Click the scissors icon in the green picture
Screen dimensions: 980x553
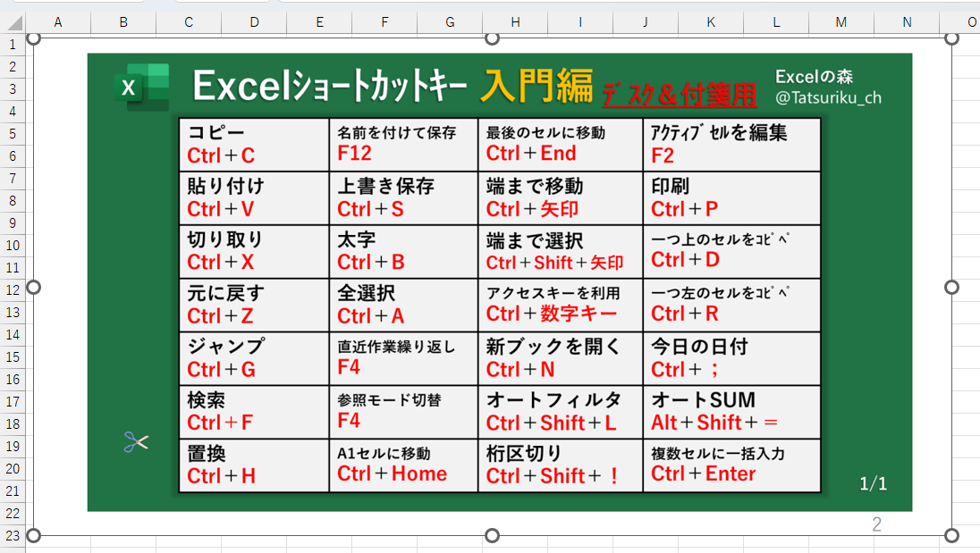(x=136, y=442)
